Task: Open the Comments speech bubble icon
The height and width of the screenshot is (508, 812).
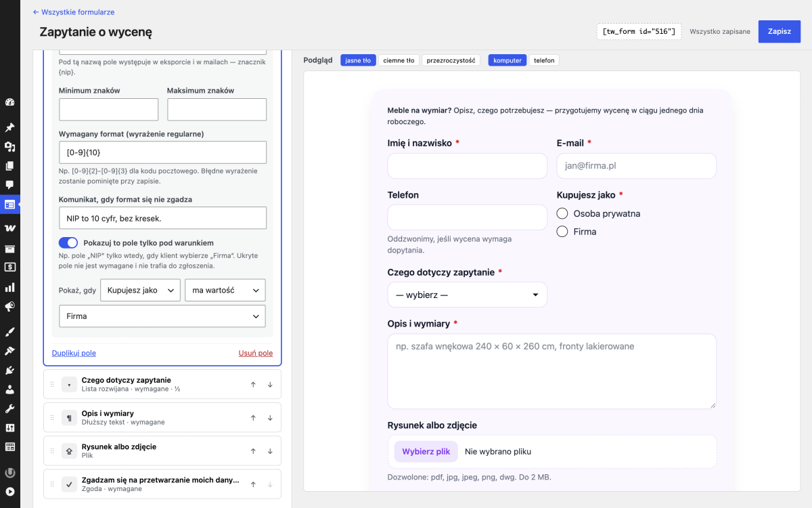Action: tap(9, 184)
